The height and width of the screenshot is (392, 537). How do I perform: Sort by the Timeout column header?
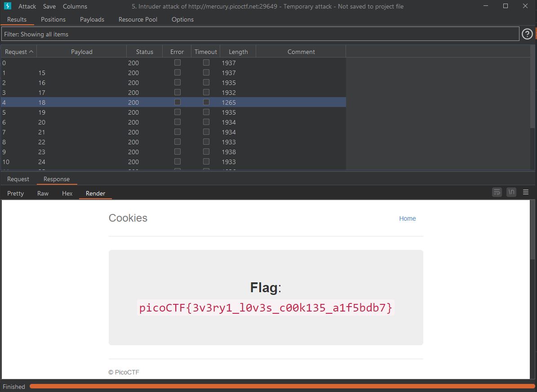[205, 52]
